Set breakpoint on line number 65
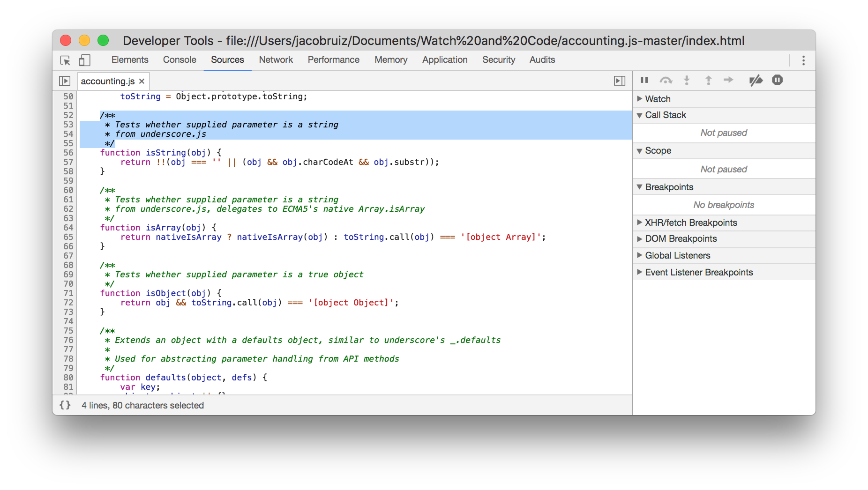Image resolution: width=868 pixels, height=490 pixels. tap(68, 237)
